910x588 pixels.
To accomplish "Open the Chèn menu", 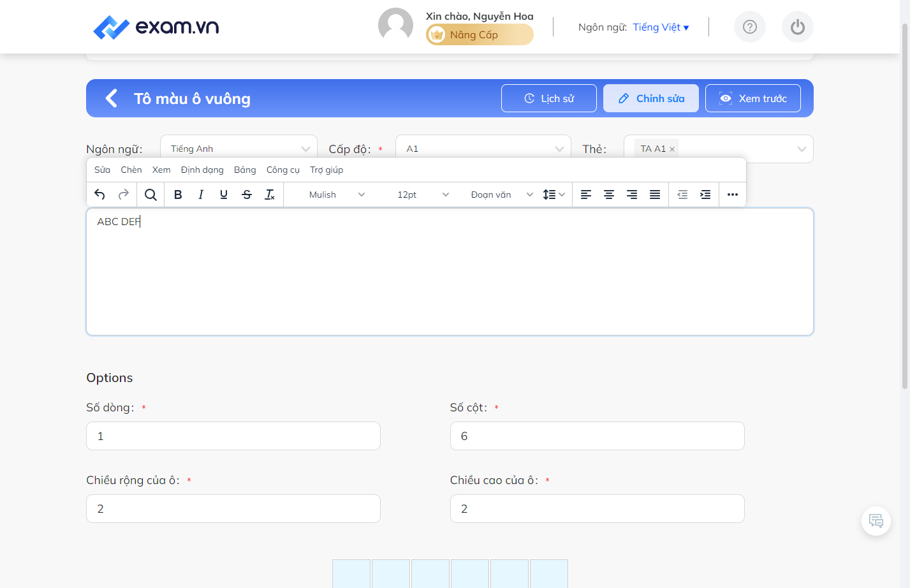I will [131, 170].
